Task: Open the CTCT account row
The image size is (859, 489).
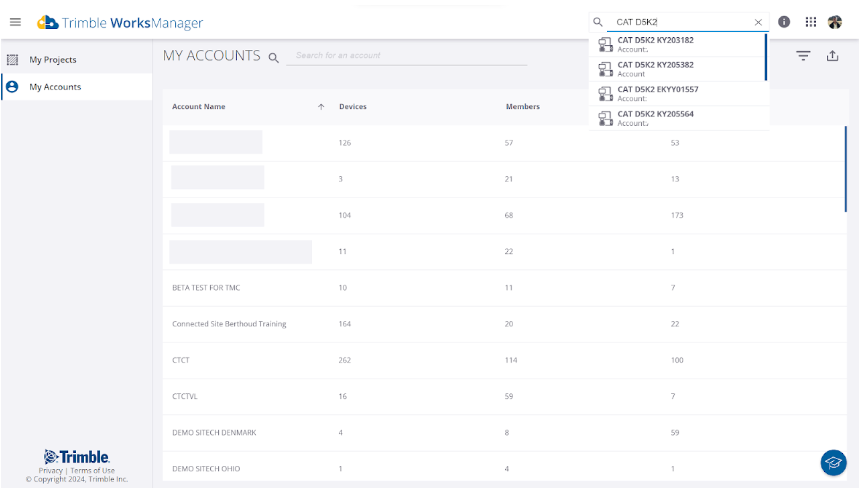Action: point(181,360)
